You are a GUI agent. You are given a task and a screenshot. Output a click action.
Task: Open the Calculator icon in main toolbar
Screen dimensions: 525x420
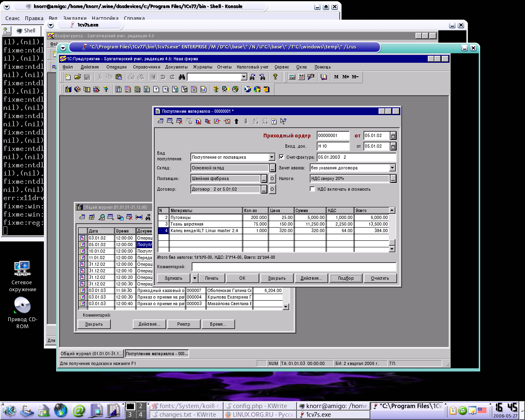point(292,77)
